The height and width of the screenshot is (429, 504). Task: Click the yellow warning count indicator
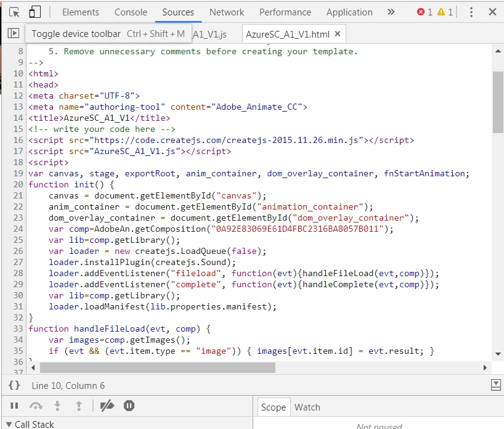(445, 12)
